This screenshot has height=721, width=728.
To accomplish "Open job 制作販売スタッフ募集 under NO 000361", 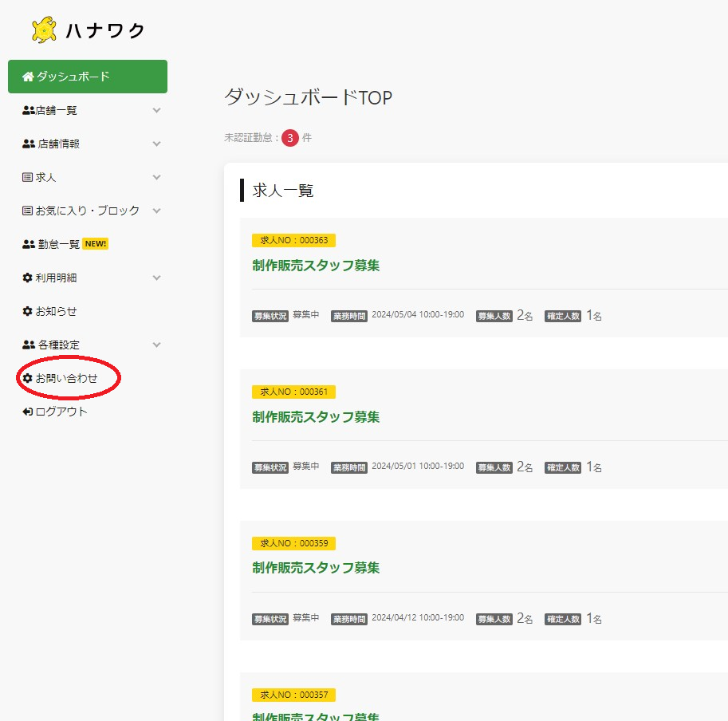I will (x=316, y=417).
